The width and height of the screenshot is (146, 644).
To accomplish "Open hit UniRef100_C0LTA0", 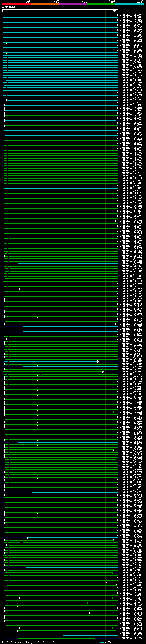I will click(x=131, y=371).
